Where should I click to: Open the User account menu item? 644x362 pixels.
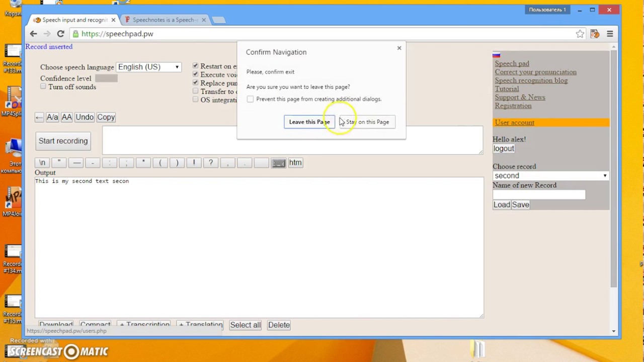(514, 123)
